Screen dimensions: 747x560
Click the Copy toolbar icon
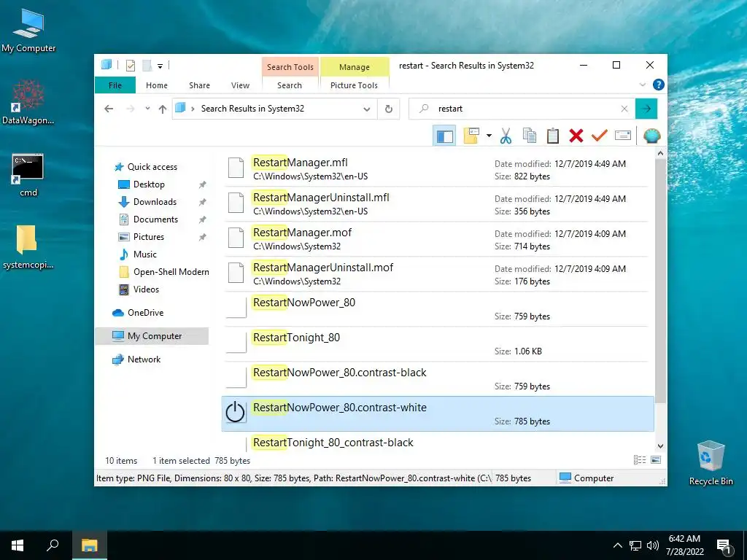coord(530,136)
